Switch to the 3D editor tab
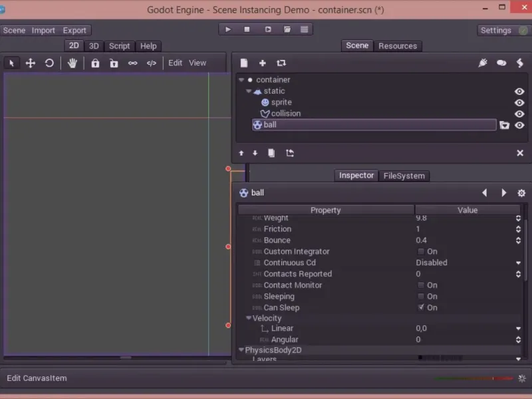532x399 pixels. [x=94, y=46]
